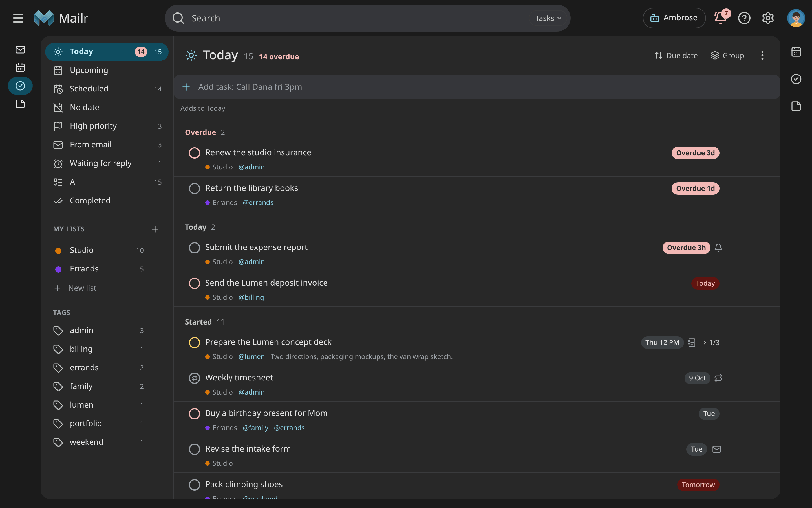Collapse the Started section header
Viewport: 812px width, 508px height.
[204, 322]
